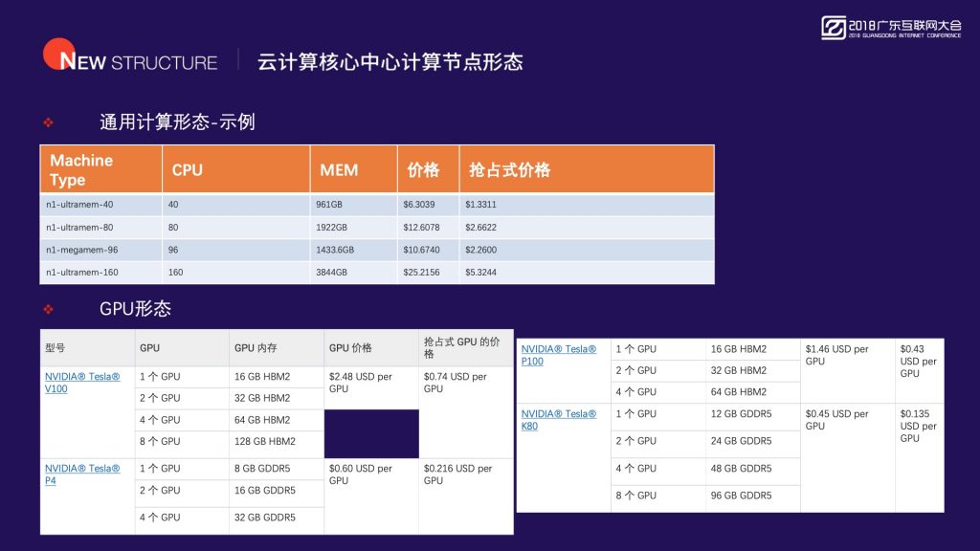Click the 通用计算形态-示例 section heading
This screenshot has width=980, height=551.
(177, 121)
